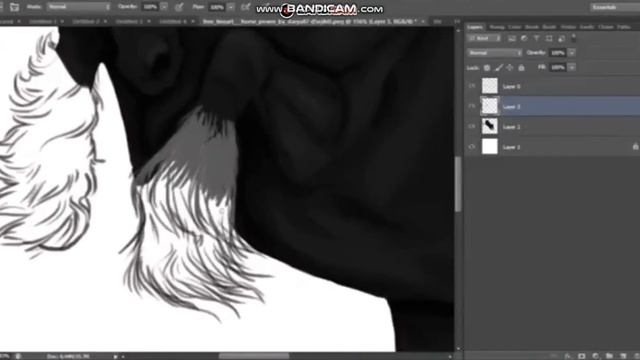640x360 pixels.
Task: Switch to the Color panel tab
Action: [x=514, y=27]
